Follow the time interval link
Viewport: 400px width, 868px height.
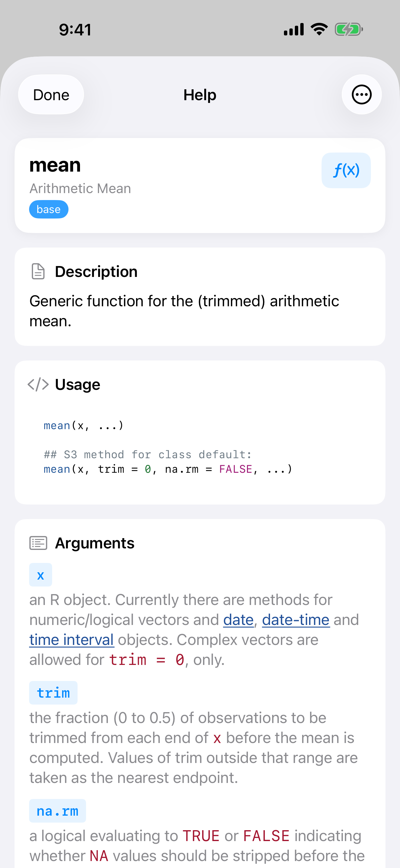tap(72, 639)
